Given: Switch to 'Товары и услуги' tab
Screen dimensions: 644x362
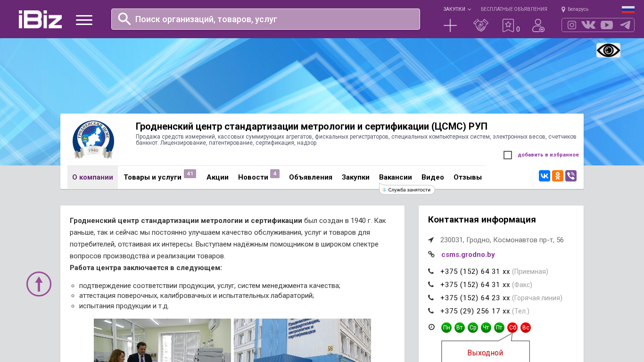Looking at the screenshot, I should pyautogui.click(x=152, y=177).
